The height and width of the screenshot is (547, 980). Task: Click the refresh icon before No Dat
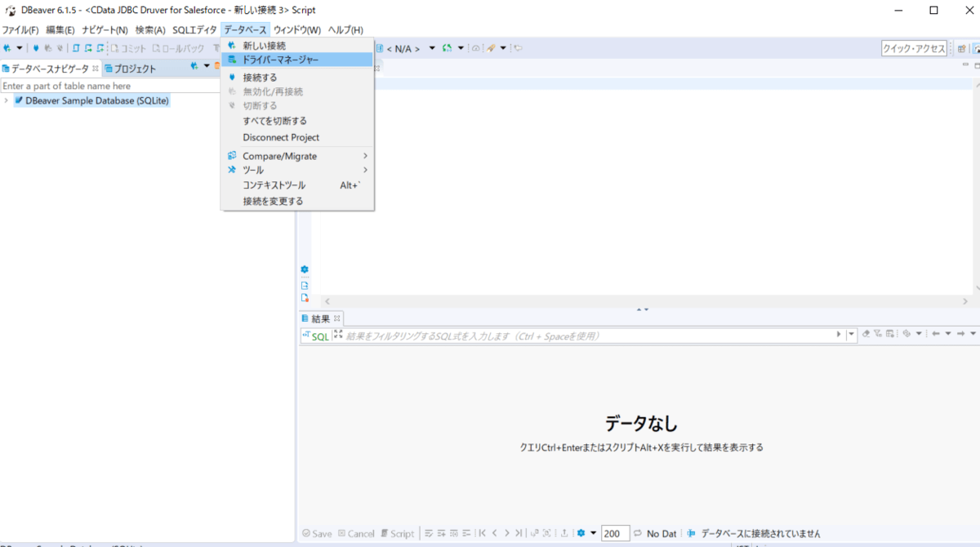pyautogui.click(x=638, y=533)
